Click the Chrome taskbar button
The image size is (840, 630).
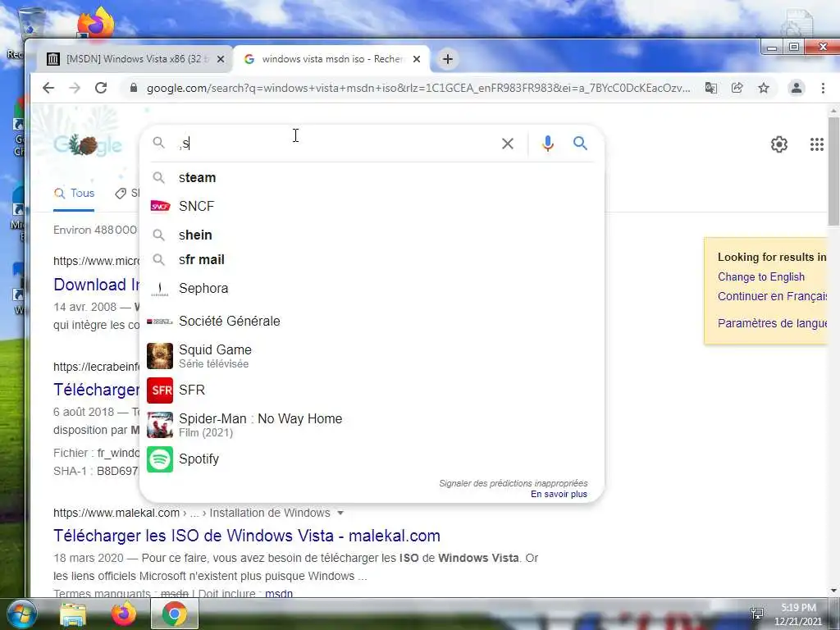175,614
